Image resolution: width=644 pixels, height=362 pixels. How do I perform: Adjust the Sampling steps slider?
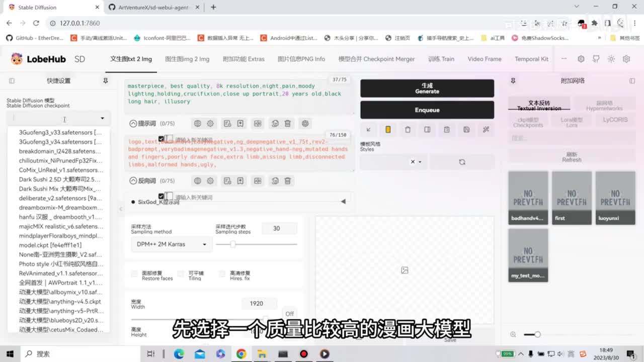233,244
